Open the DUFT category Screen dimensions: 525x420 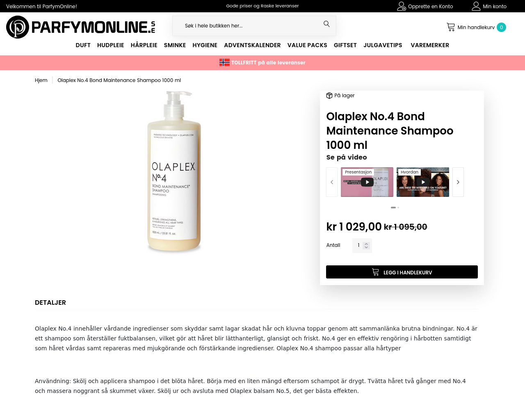pyautogui.click(x=83, y=45)
